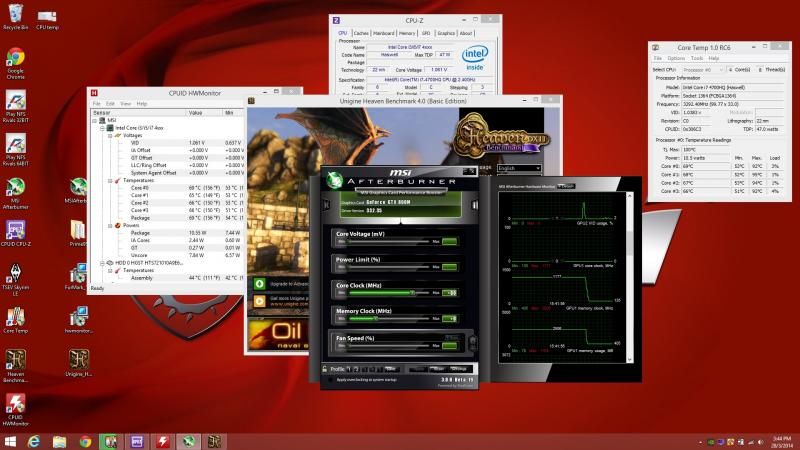Collapse the Voltages tree node in HWMonitor
This screenshot has width=800, height=450.
click(111, 135)
